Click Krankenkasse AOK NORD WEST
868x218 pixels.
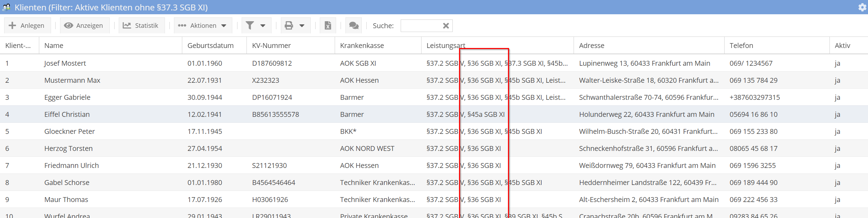[367, 148]
